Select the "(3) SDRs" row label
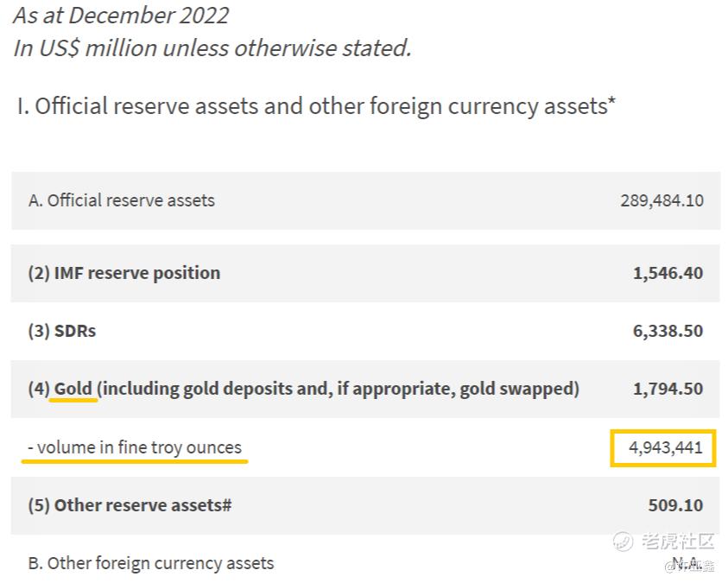Viewport: 728px width, 583px height. coord(62,331)
